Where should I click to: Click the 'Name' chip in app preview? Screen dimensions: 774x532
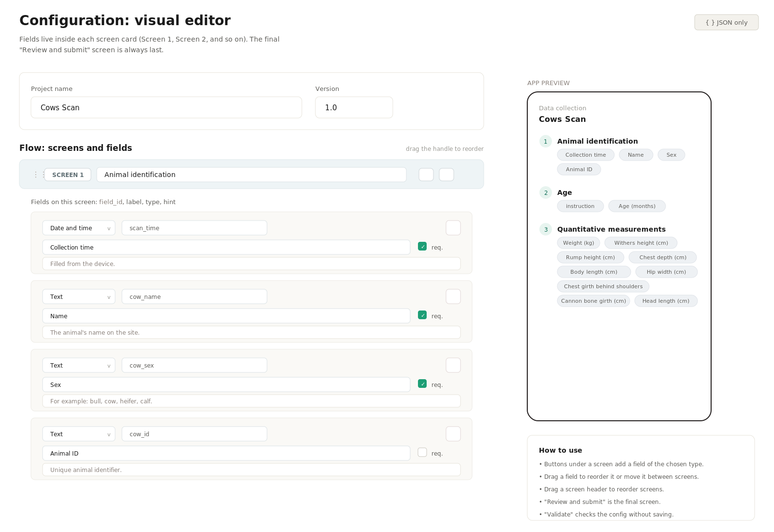pyautogui.click(x=636, y=155)
